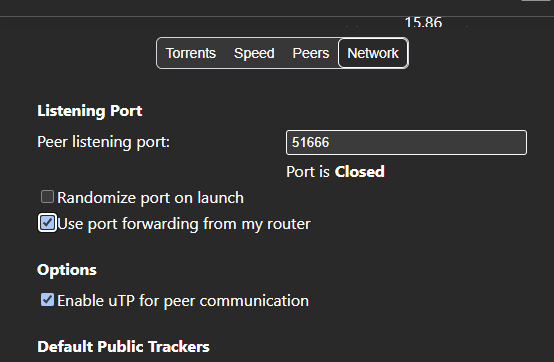Click the Enable uTP for peer communication label
The height and width of the screenshot is (362, 554).
[x=183, y=301]
